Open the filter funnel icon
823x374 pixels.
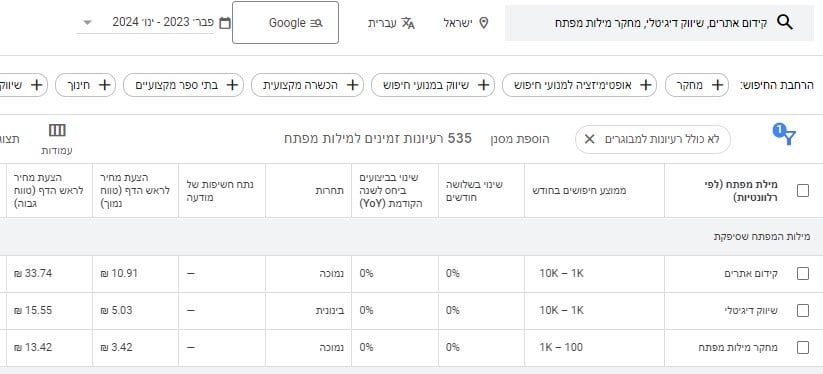(785, 135)
